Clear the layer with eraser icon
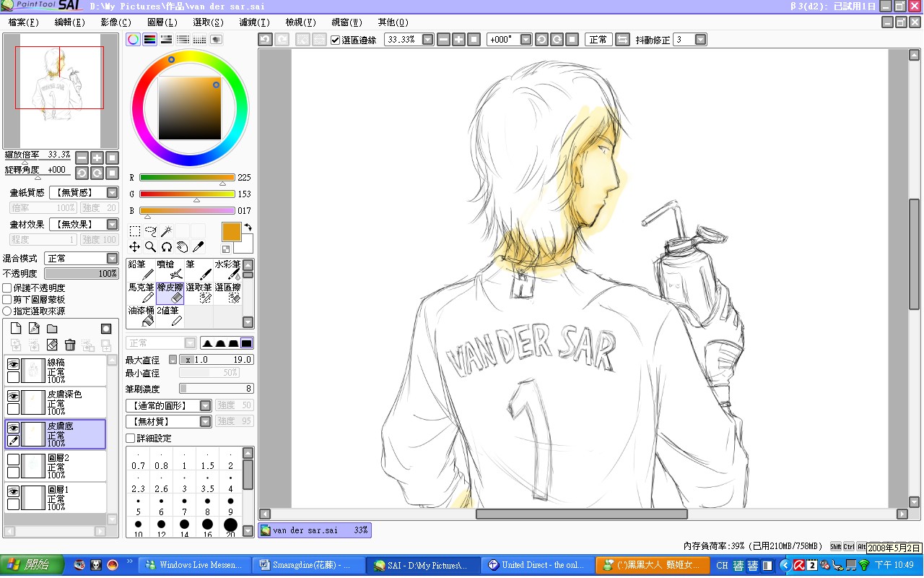The width and height of the screenshot is (924, 578). [x=52, y=345]
